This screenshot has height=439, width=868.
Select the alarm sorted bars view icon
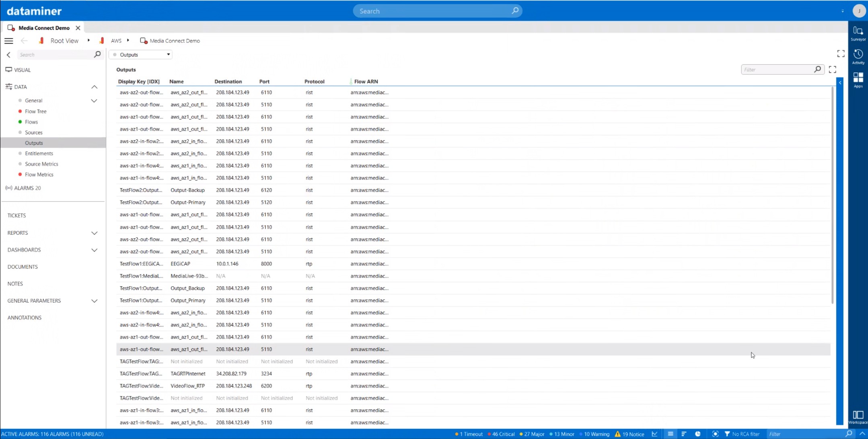(684, 434)
